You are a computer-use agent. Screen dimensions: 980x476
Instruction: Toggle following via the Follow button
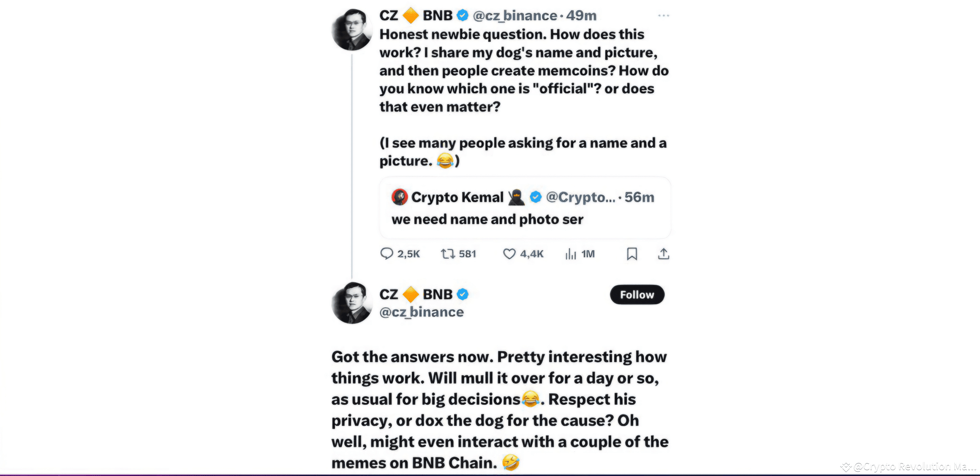637,295
